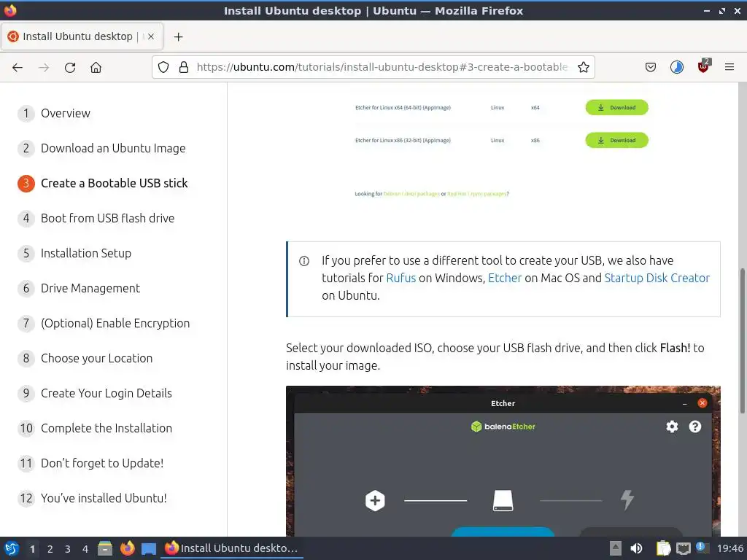Open tracking protection shield info

coord(163,67)
